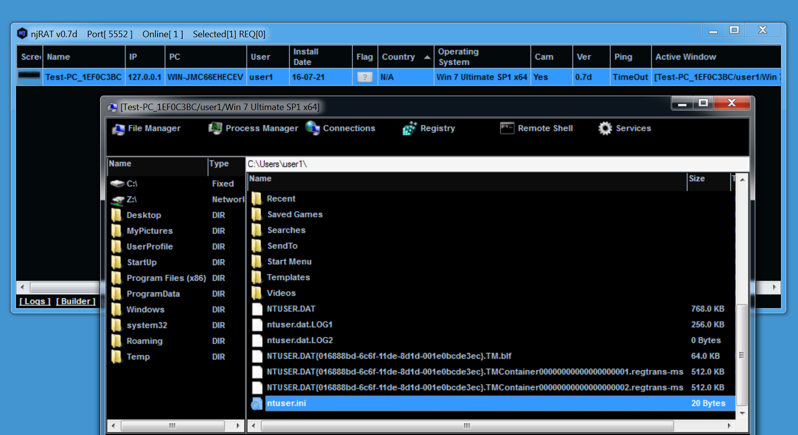Sort clients by Operating System column header
Image resolution: width=798 pixels, height=435 pixels.
click(x=482, y=57)
